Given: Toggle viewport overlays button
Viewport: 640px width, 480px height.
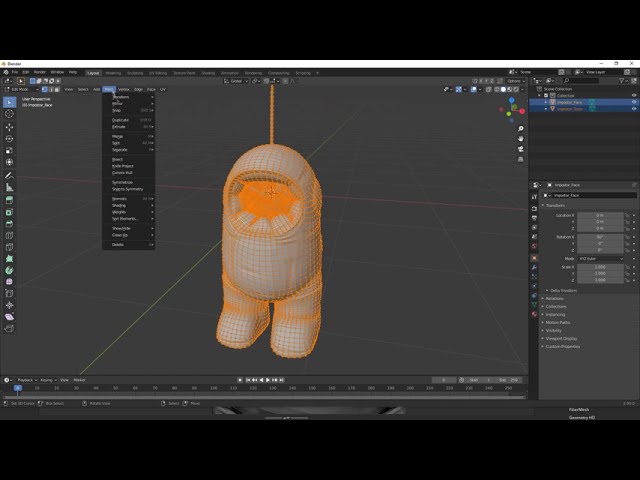Looking at the screenshot, I should click(473, 89).
